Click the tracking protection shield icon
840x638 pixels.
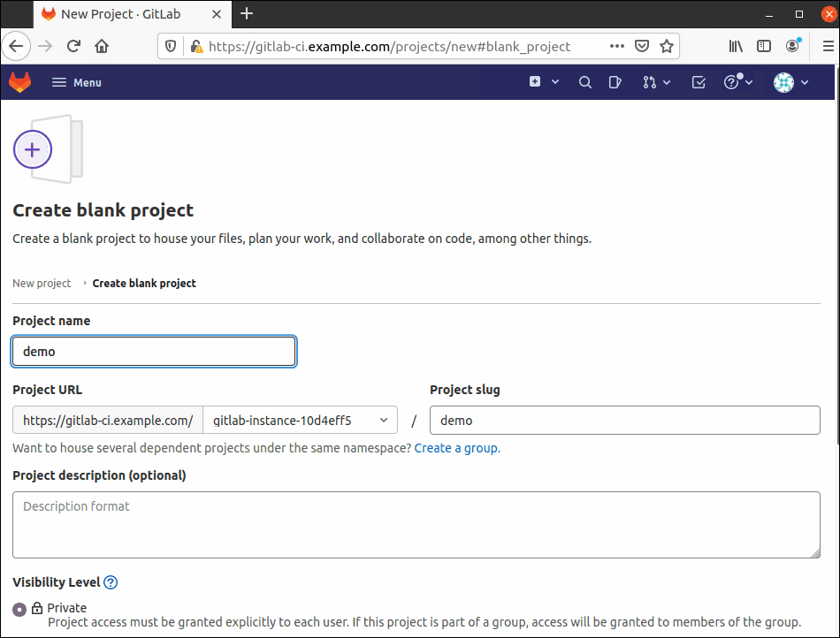(171, 47)
